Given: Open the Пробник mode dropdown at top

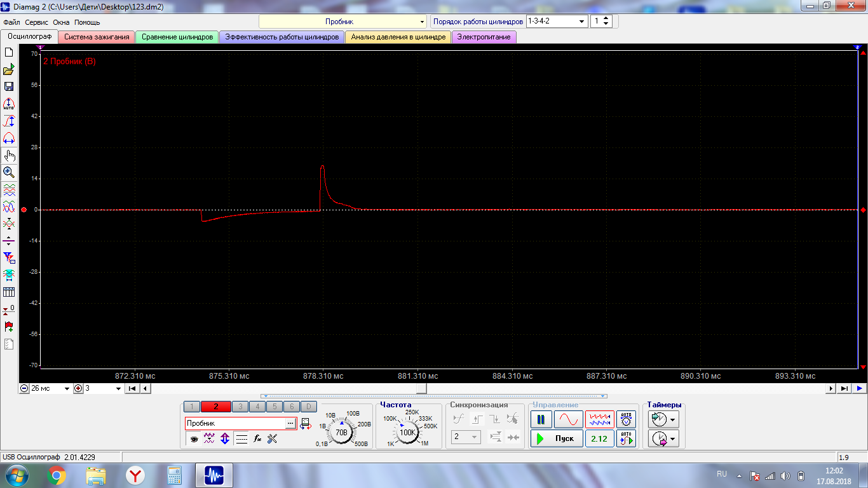Looking at the screenshot, I should click(x=343, y=21).
